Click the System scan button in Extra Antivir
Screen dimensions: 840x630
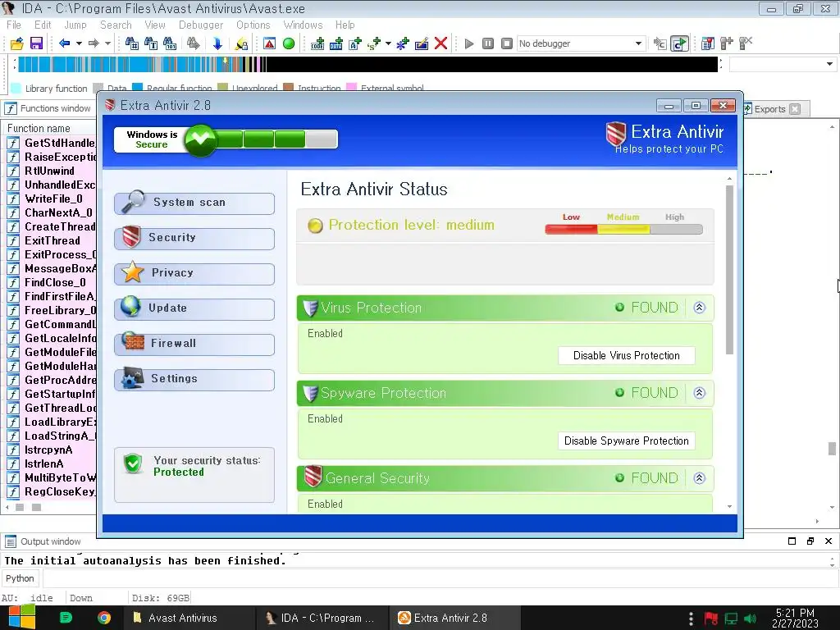point(194,203)
